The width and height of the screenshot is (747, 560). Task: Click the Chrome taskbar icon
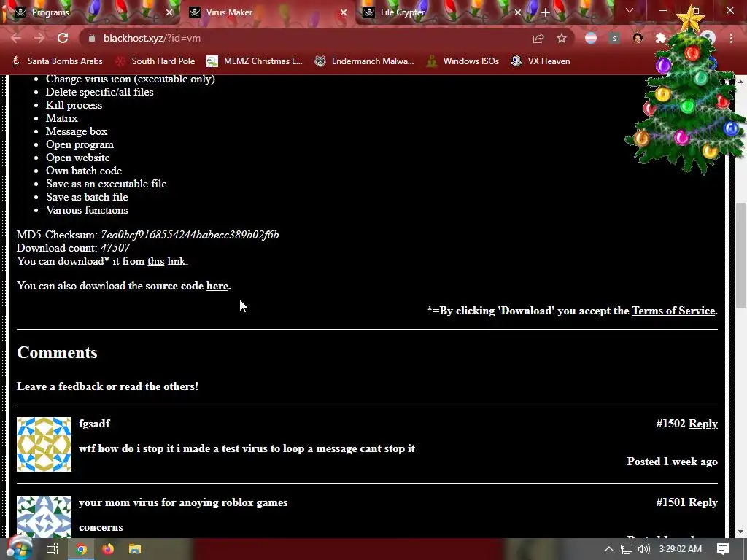(82, 549)
